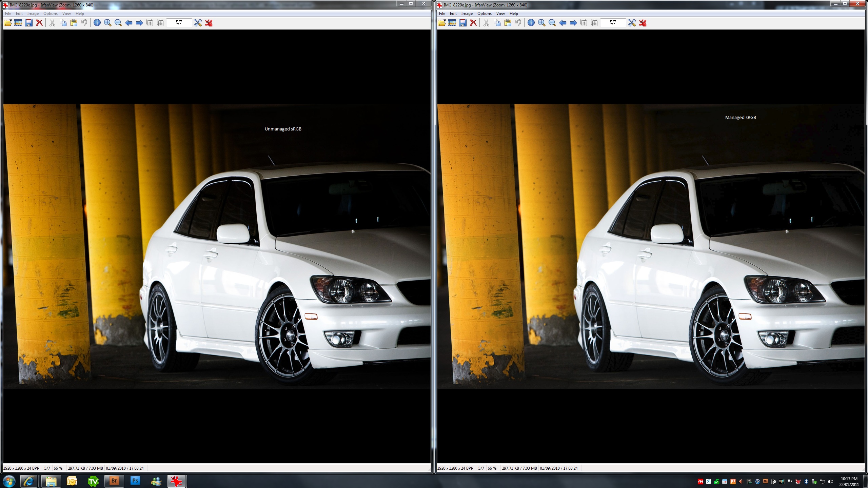Screen dimensions: 868x488
Task: Open Image menu in left window
Action: click(33, 14)
